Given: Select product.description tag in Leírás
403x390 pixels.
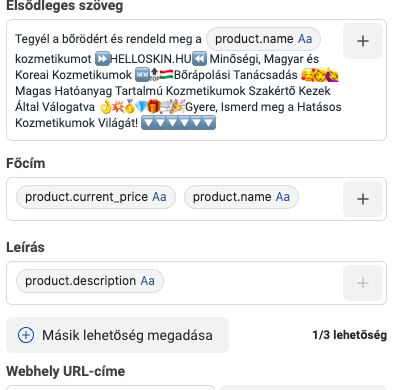Looking at the screenshot, I should click(x=90, y=281).
